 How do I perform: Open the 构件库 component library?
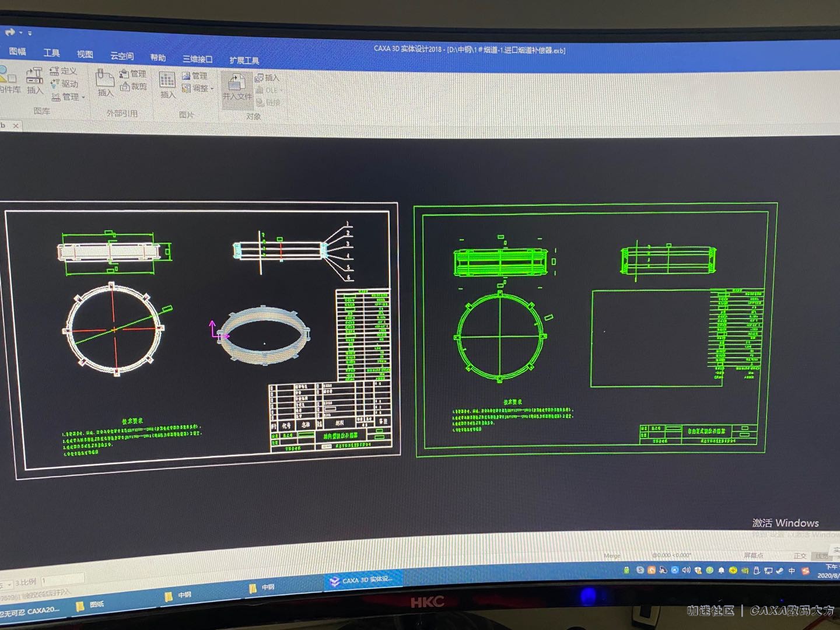[8, 80]
